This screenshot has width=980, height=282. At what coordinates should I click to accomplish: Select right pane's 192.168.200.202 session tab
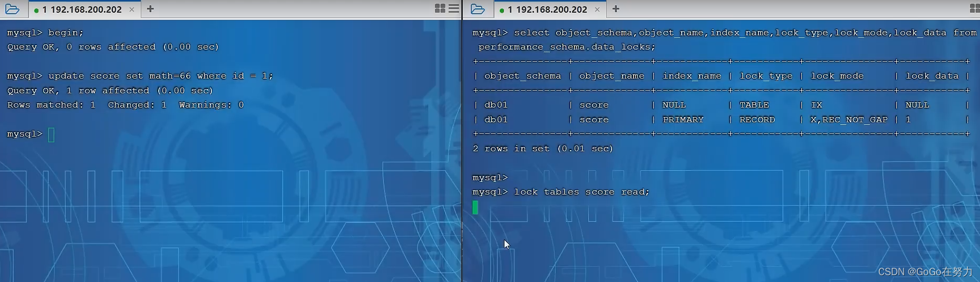(550, 9)
